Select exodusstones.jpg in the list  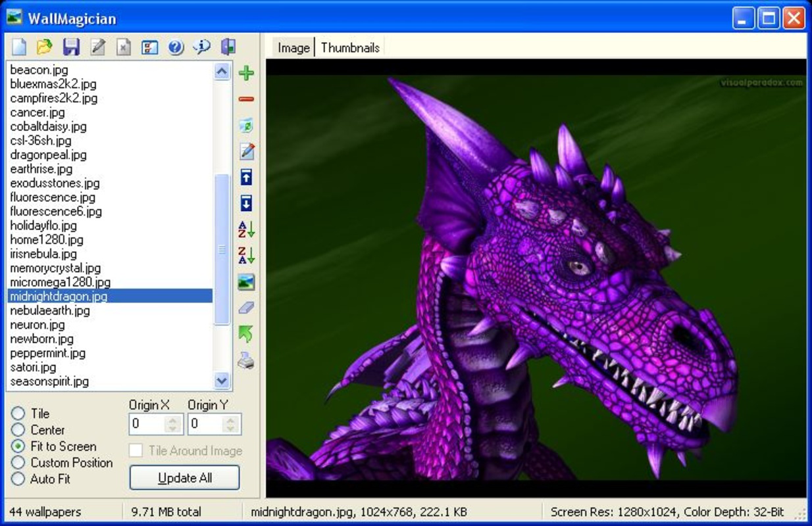click(110, 183)
